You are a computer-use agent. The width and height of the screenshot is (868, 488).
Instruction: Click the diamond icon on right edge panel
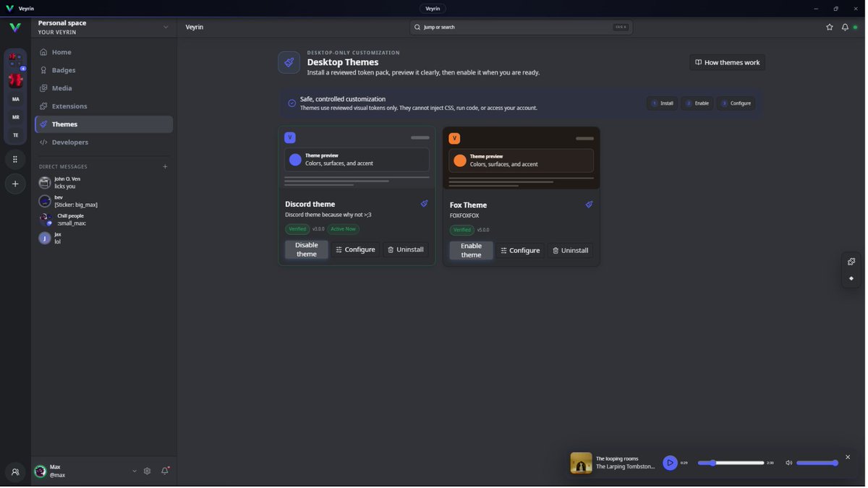851,278
